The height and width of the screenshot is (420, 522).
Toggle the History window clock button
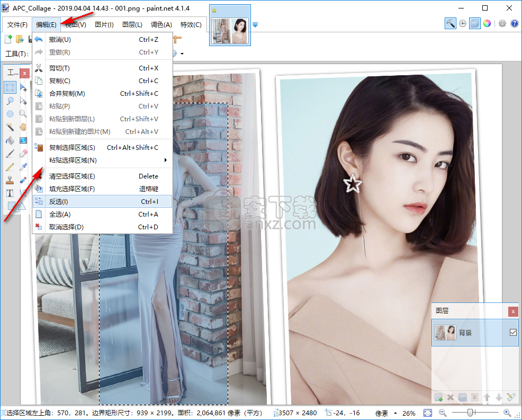pos(462,23)
